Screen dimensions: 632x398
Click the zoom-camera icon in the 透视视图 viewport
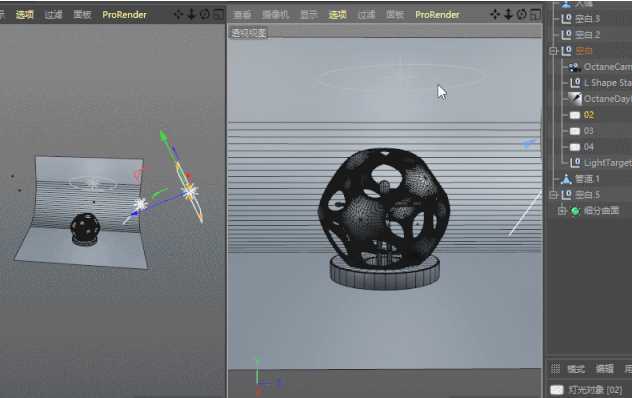pos(508,15)
